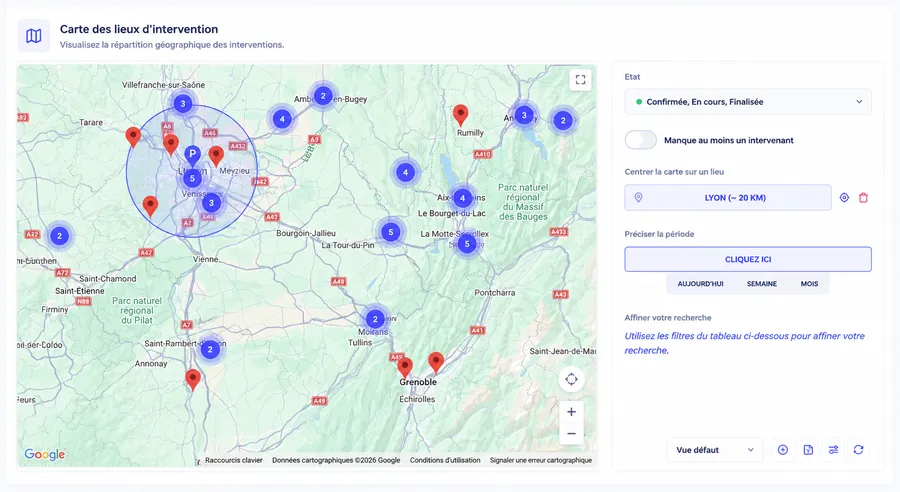Open cluster 2 at Moirans

[x=375, y=319]
